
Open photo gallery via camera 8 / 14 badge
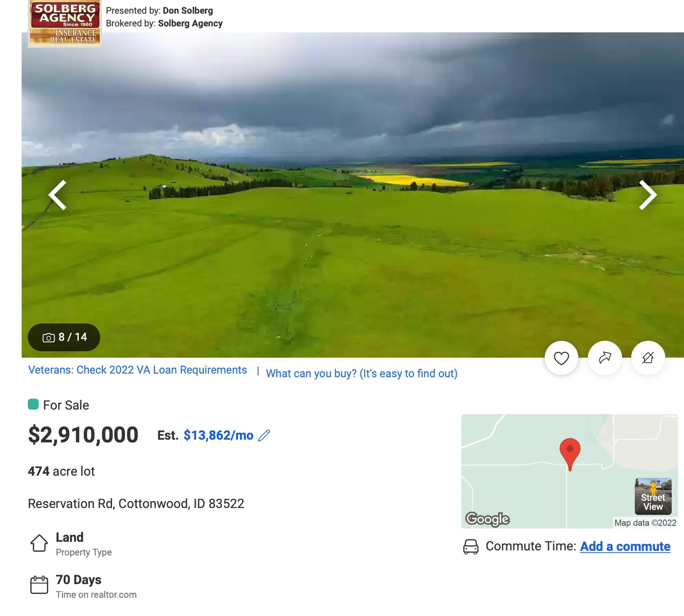64,337
